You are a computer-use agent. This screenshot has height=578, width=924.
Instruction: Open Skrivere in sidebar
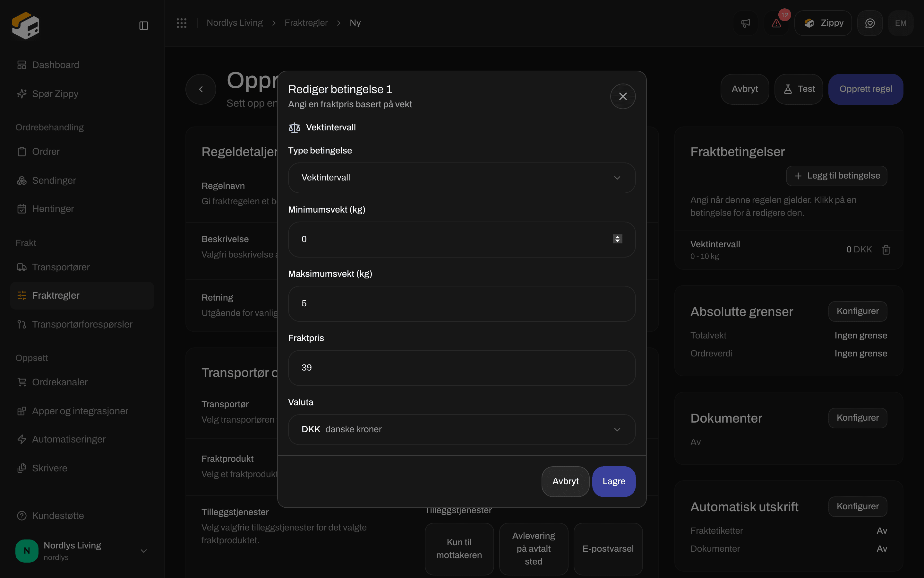[x=82, y=468]
